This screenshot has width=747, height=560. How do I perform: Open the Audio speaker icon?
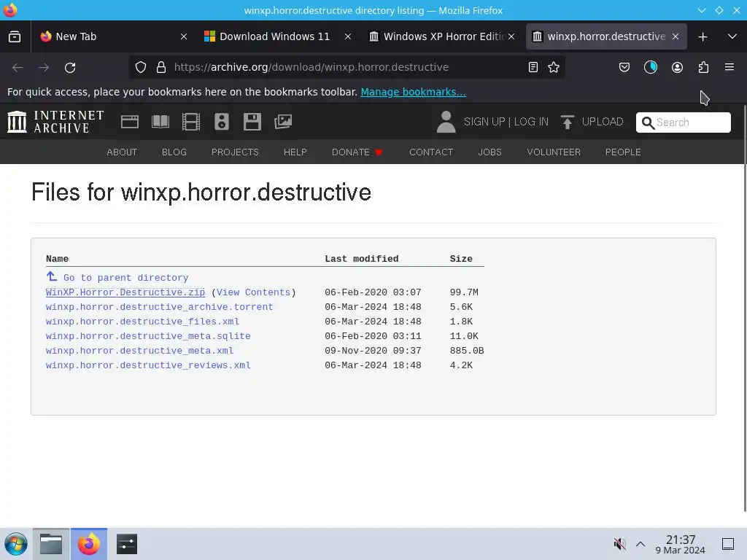point(222,122)
